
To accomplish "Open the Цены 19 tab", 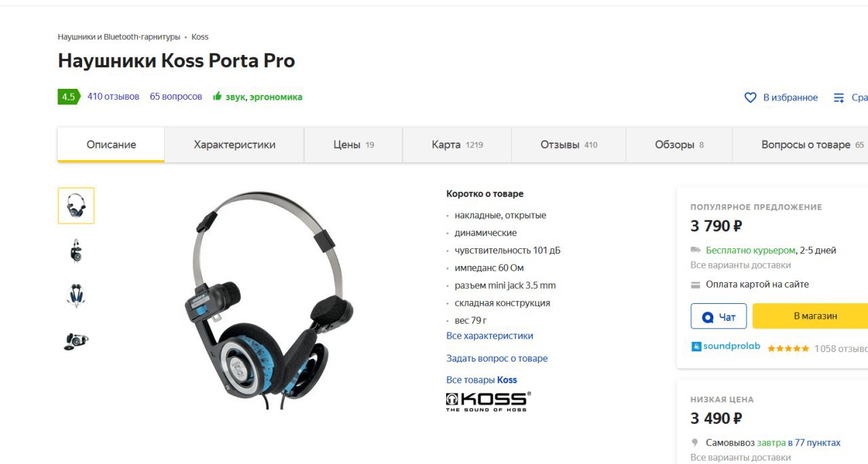I will point(353,144).
